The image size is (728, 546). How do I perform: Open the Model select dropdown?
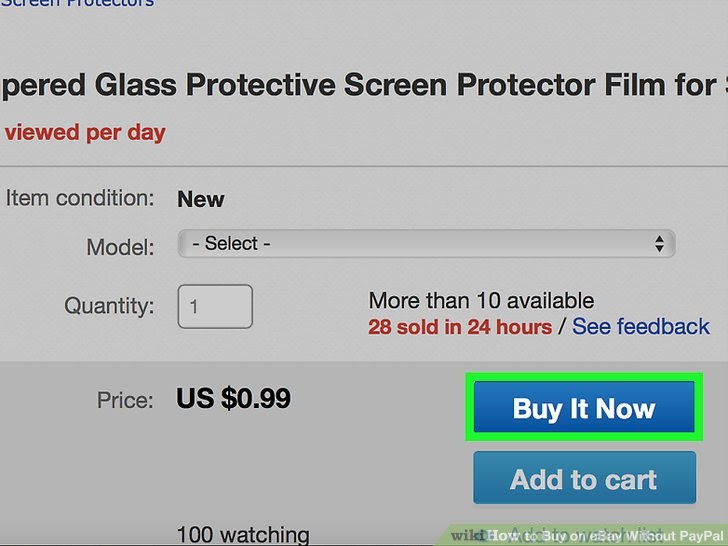(426, 243)
